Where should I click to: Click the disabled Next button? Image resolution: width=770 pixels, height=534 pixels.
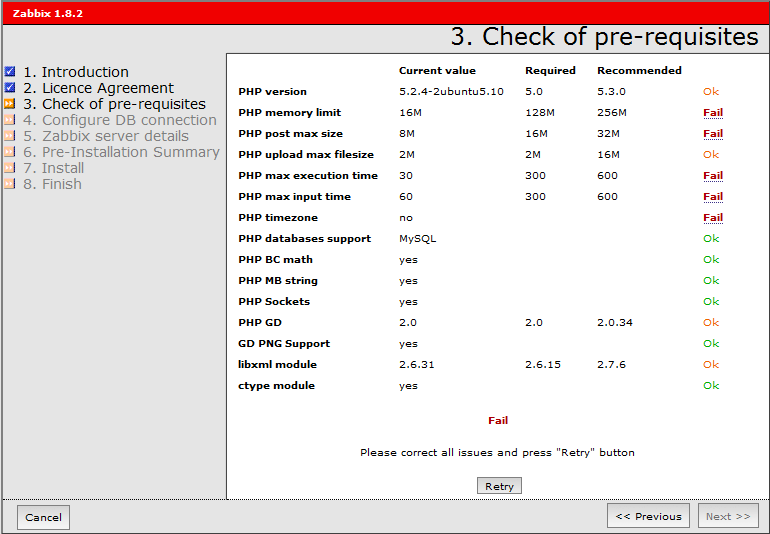pyautogui.click(x=727, y=516)
